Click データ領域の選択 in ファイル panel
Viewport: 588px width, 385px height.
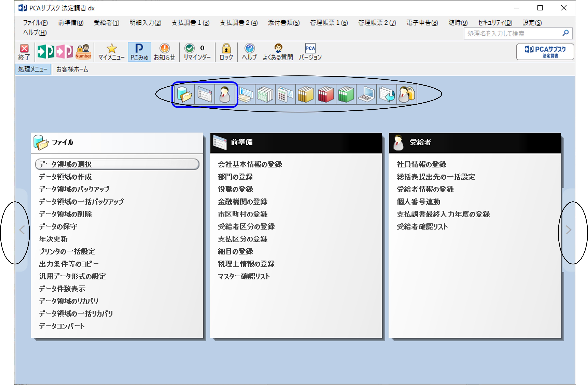pyautogui.click(x=117, y=164)
